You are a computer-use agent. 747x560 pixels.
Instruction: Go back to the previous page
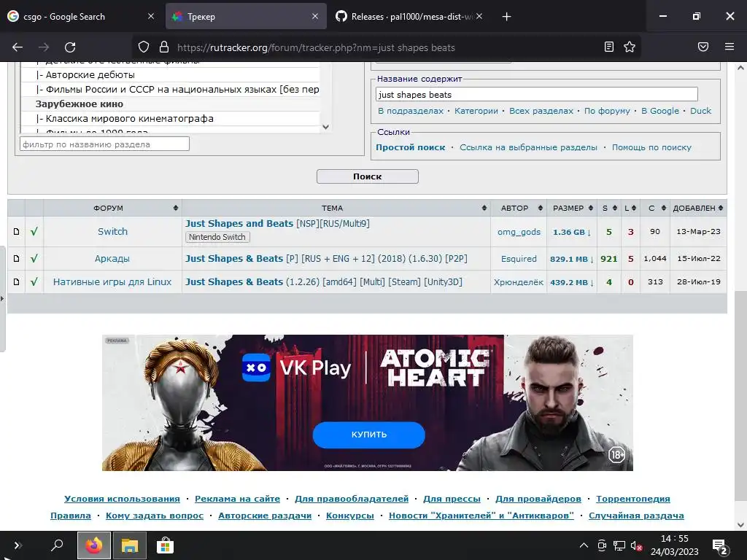(x=18, y=47)
